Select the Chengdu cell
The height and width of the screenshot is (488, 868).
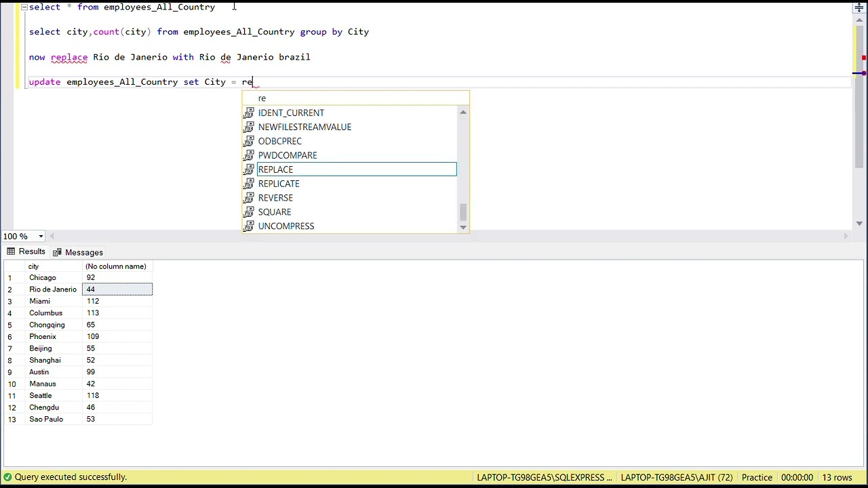[x=54, y=407]
